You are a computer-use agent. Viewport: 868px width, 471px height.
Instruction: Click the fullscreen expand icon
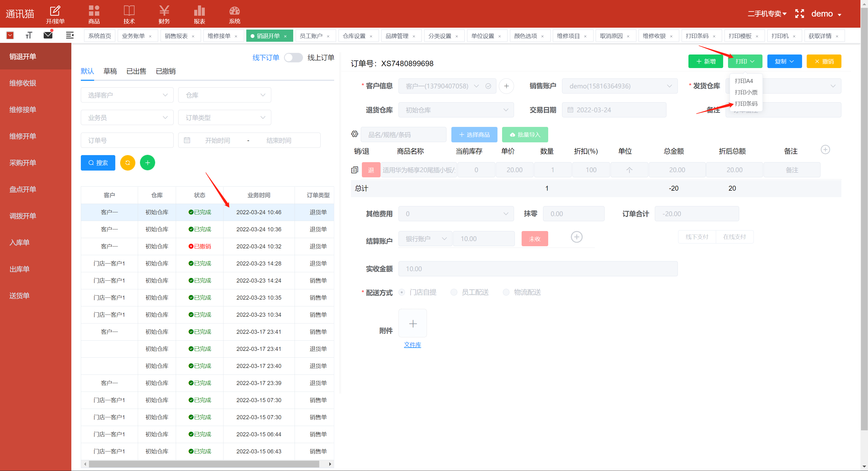pyautogui.click(x=799, y=14)
